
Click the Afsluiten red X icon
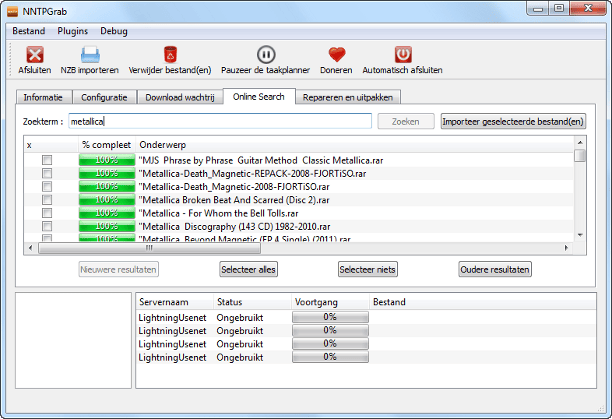pyautogui.click(x=35, y=55)
